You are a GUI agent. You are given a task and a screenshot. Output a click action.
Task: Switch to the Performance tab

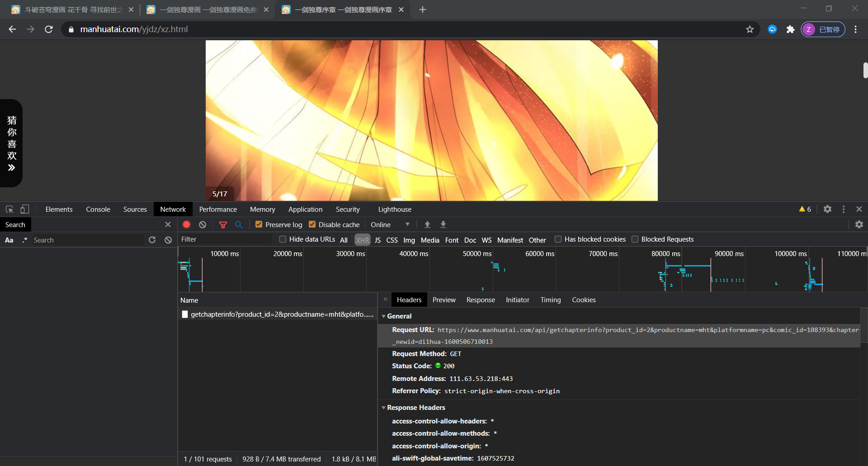pyautogui.click(x=218, y=209)
